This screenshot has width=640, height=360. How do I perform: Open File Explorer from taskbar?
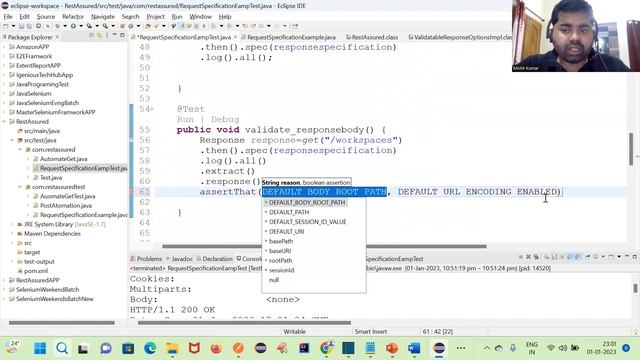pyautogui.click(x=172, y=348)
